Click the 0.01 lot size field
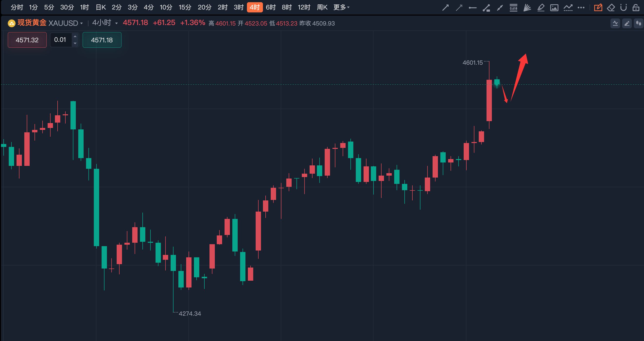Viewport: 644px width, 341px height. [60, 40]
